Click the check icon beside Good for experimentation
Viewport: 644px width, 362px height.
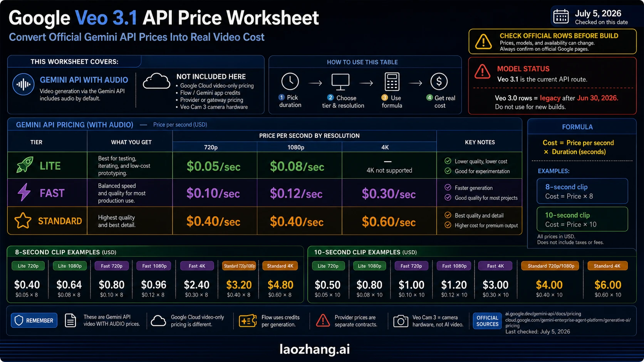[448, 171]
